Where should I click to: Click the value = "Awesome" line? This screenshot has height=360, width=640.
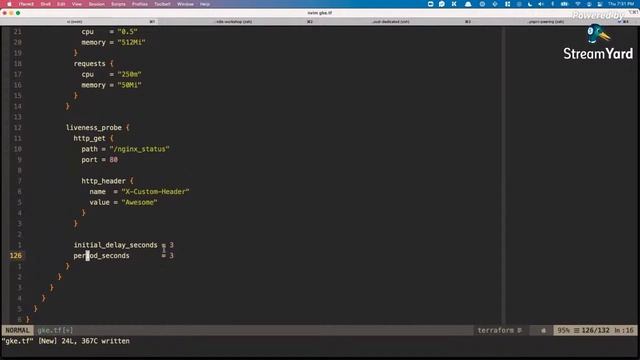pyautogui.click(x=123, y=202)
